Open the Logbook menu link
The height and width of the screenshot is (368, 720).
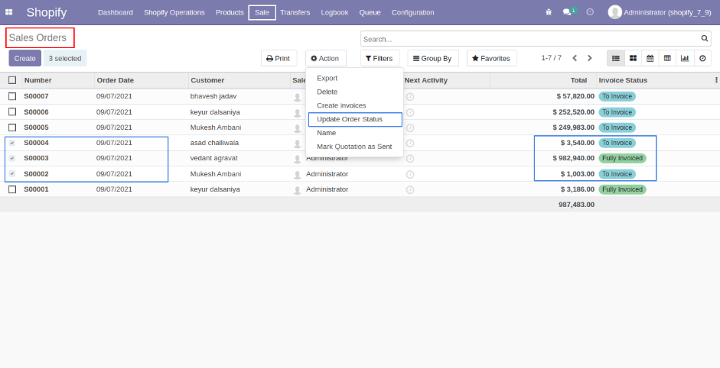pyautogui.click(x=334, y=12)
